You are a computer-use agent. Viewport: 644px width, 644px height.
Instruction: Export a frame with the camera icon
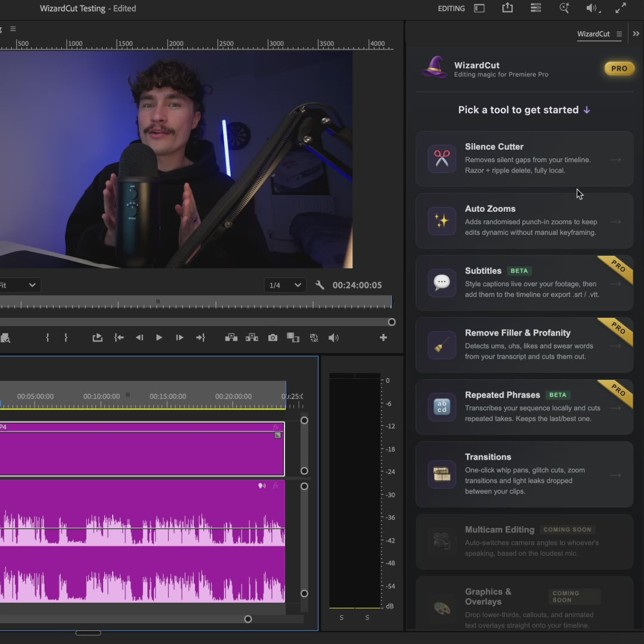pos(273,338)
